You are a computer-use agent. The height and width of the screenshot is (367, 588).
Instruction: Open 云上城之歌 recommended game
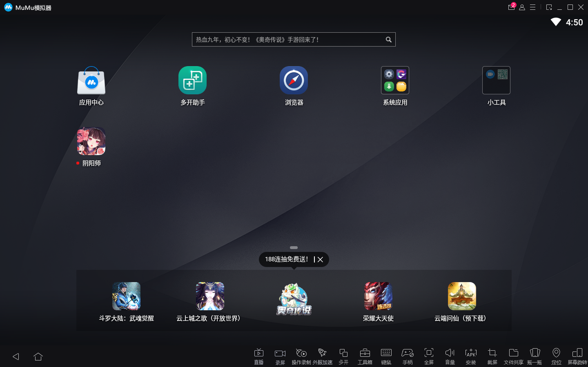(x=210, y=296)
